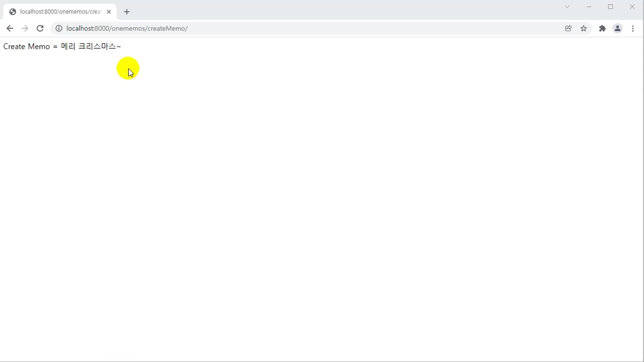Open a new tab with plus button
The height and width of the screenshot is (362, 644).
[x=127, y=12]
